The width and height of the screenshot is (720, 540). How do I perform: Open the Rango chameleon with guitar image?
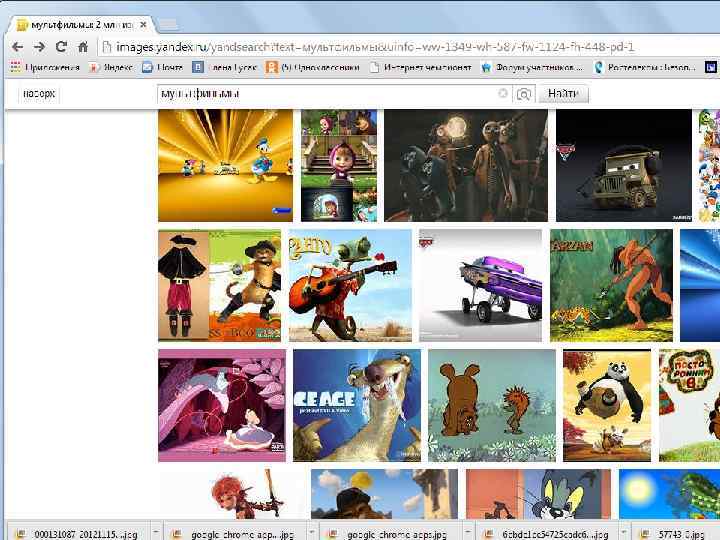point(350,286)
